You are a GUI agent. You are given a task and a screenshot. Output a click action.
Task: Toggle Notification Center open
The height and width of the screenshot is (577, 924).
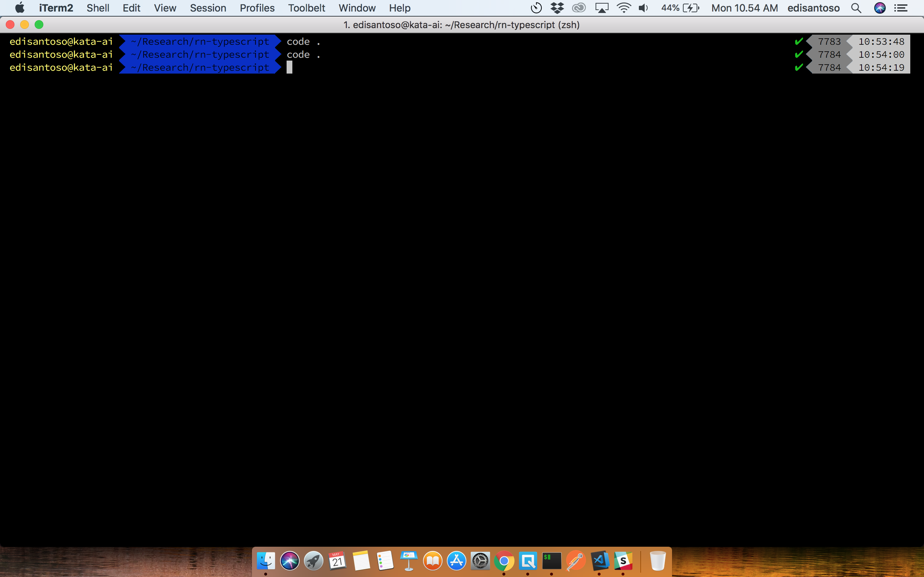pyautogui.click(x=902, y=8)
